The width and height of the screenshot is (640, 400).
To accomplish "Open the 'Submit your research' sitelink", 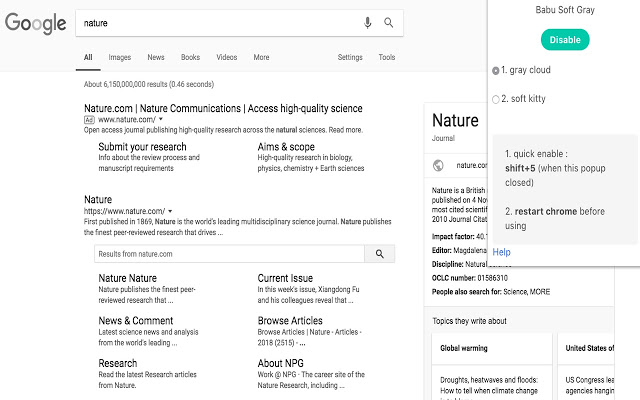I will (142, 147).
